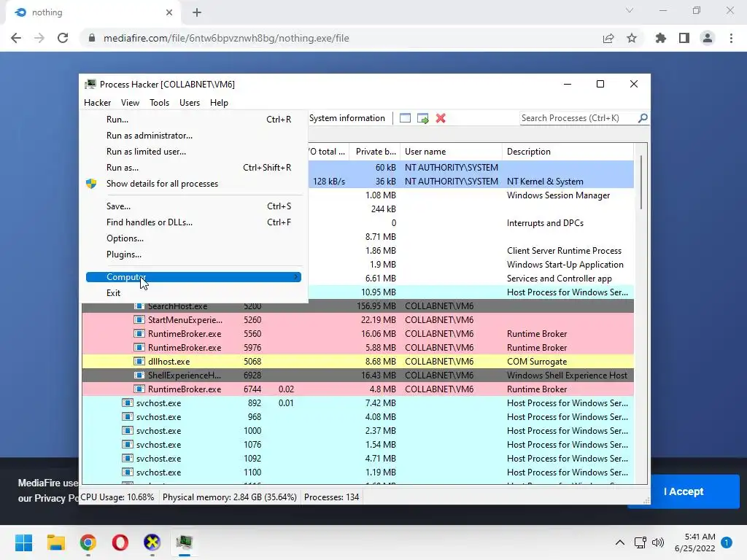This screenshot has width=747, height=560.
Task: Open the Chrome profile avatar
Action: click(708, 38)
